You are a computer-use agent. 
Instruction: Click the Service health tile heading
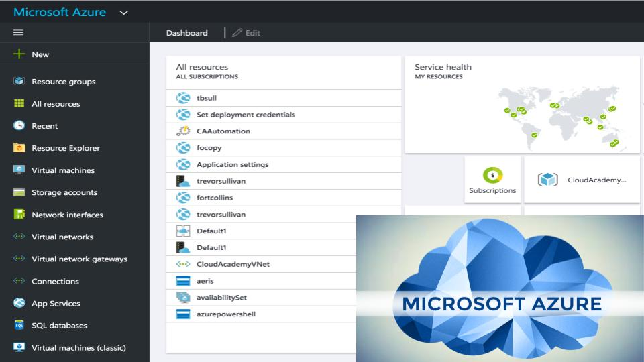(443, 67)
